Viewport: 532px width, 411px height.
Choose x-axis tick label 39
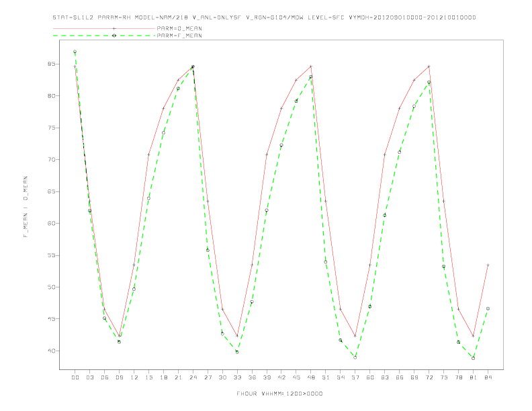tap(267, 377)
